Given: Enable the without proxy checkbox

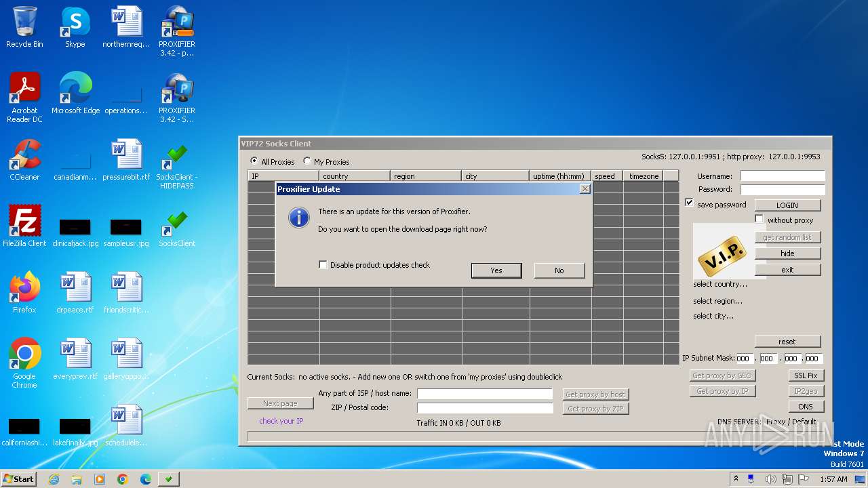Looking at the screenshot, I should [759, 219].
